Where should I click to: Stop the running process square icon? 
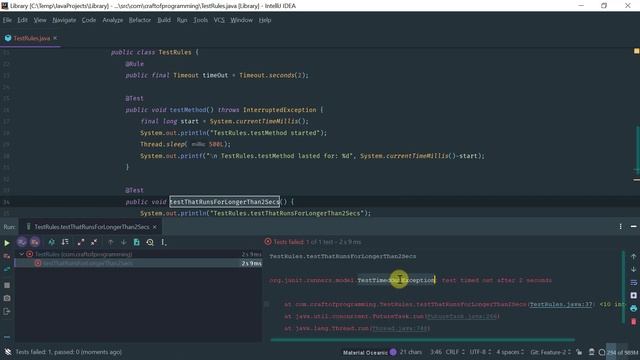(x=7, y=285)
